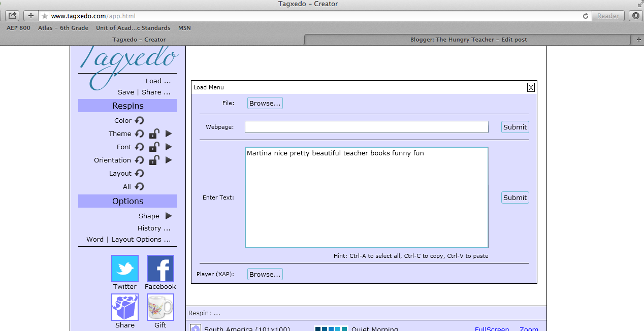
Task: Click the Color respin icon
Action: (139, 120)
